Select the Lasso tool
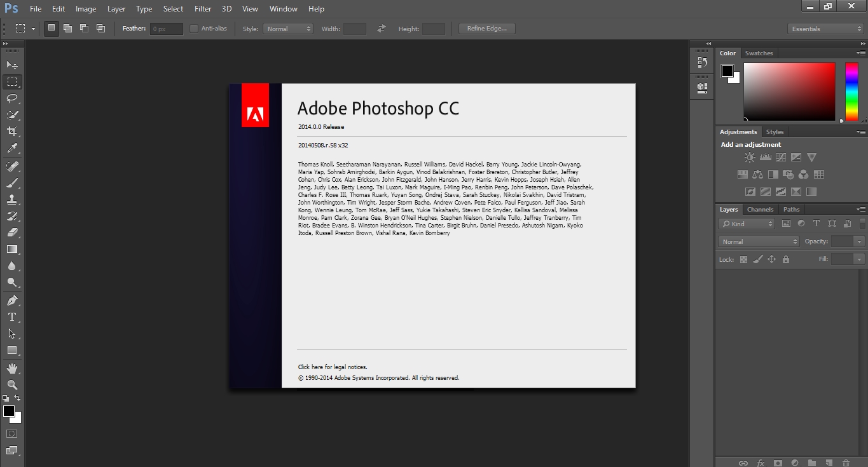This screenshot has height=467, width=868. coord(12,98)
